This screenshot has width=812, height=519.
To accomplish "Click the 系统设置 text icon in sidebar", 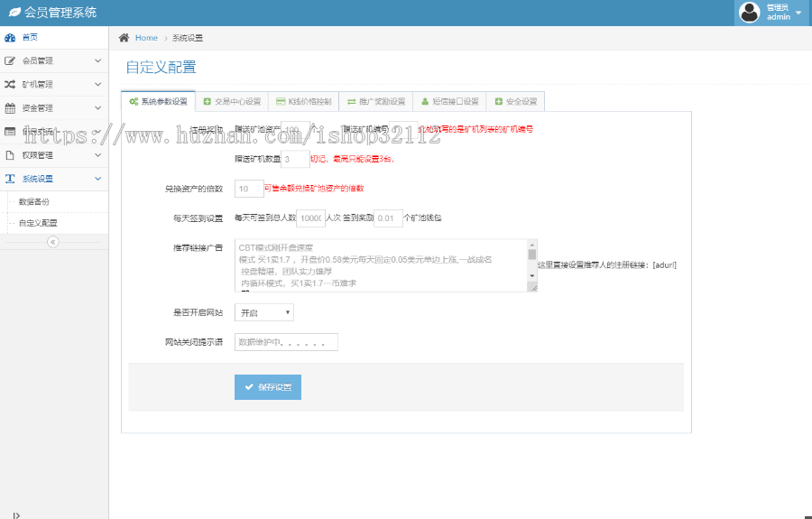I will click(x=10, y=179).
